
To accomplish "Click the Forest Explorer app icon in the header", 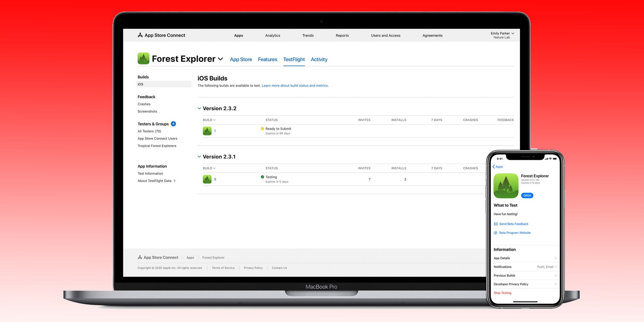I will pyautogui.click(x=144, y=59).
